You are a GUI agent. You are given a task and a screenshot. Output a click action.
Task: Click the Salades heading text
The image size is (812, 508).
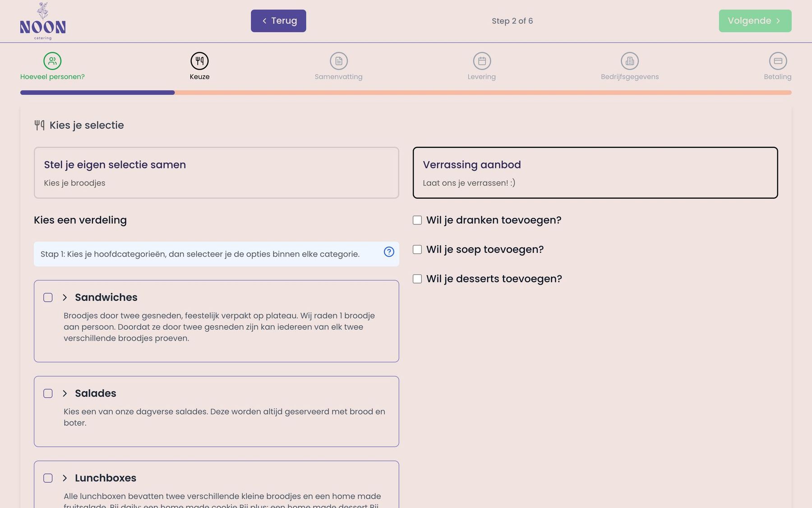(x=96, y=393)
